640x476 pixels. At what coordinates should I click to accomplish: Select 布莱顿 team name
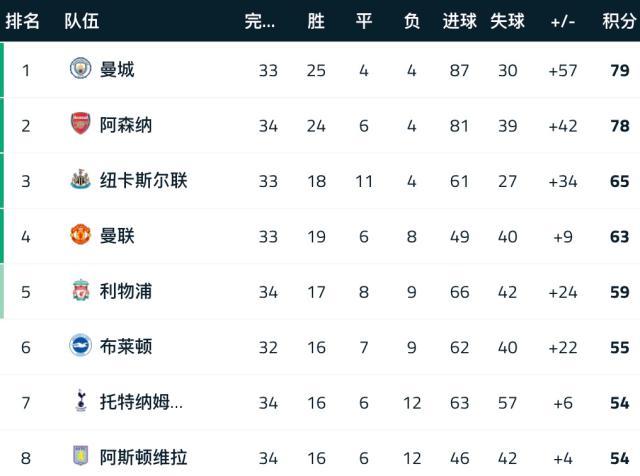point(126,346)
